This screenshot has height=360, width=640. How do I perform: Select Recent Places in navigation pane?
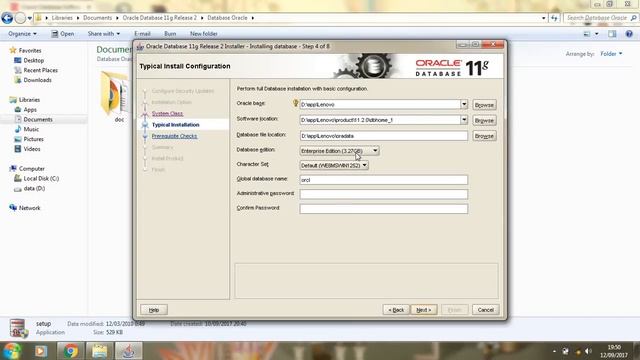coord(40,70)
